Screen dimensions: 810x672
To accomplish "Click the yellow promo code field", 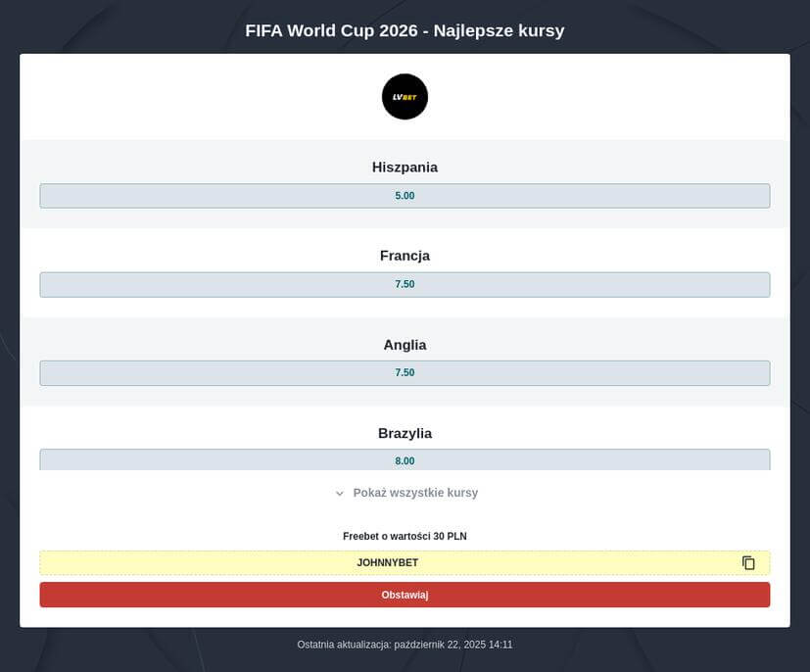I will click(548, 563).
